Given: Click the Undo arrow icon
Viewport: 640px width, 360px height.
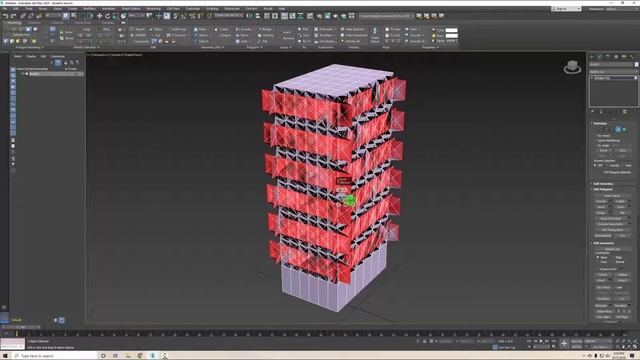Looking at the screenshot, I should click(5, 16).
